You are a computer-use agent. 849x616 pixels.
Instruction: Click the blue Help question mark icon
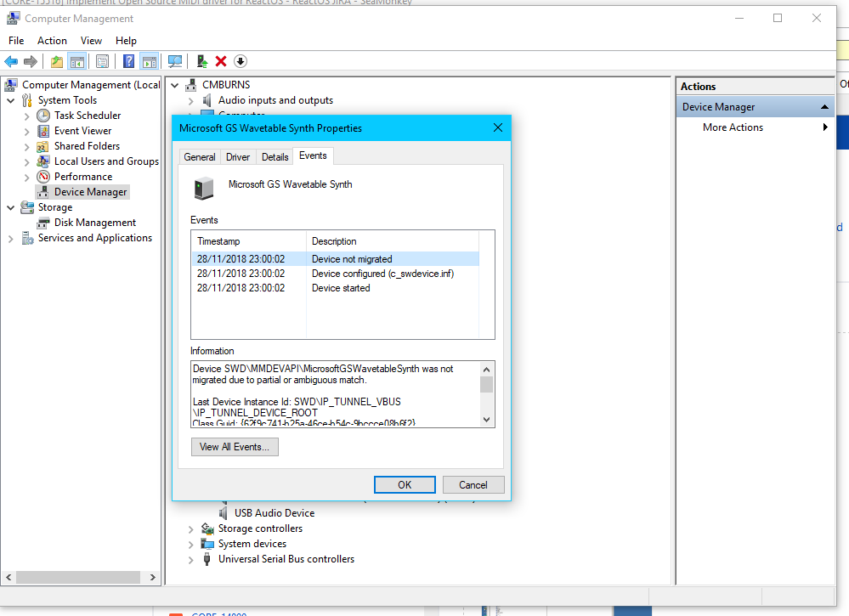click(x=128, y=61)
